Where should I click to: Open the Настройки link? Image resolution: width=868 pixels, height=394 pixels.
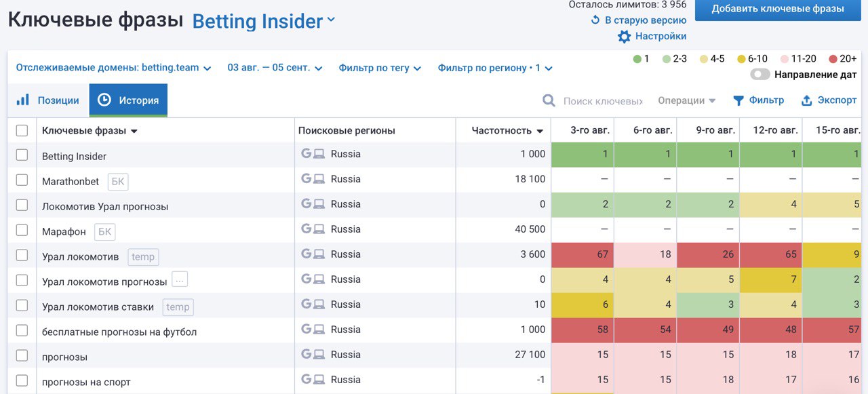[x=660, y=37]
